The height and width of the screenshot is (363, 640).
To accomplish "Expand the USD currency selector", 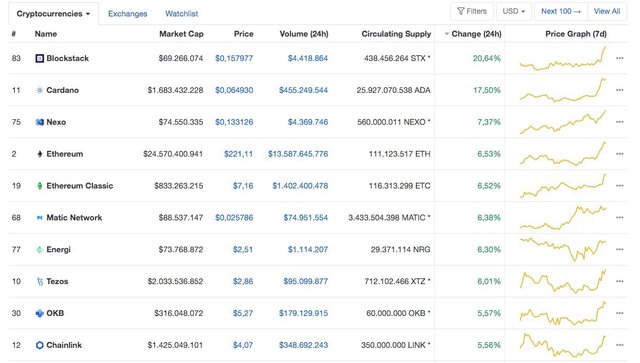I will point(513,11).
